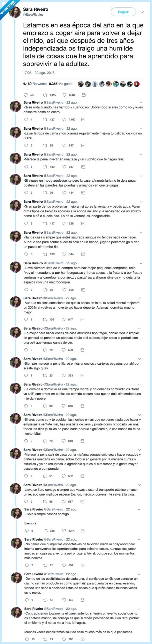The width and height of the screenshot is (152, 644).
Task: Click the @SaraRiveiro handle under the header name
Action: tap(33, 15)
